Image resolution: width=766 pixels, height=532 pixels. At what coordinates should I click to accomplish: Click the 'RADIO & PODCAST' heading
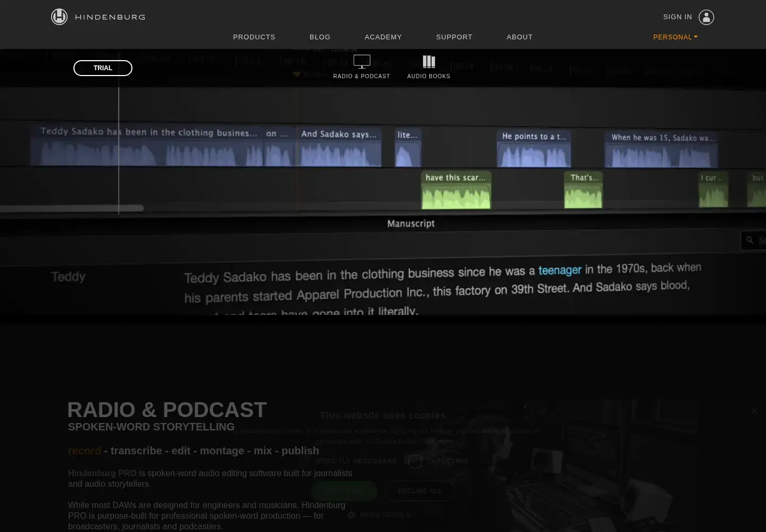click(167, 410)
